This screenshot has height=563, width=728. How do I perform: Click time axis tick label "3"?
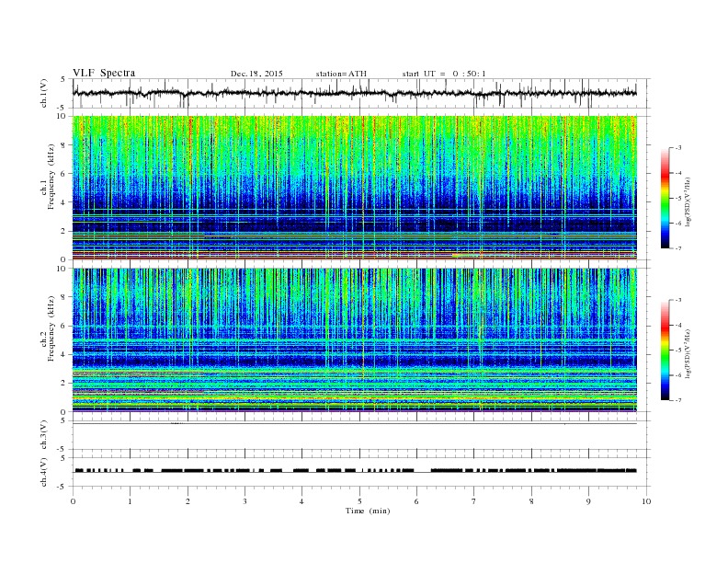coord(245,501)
